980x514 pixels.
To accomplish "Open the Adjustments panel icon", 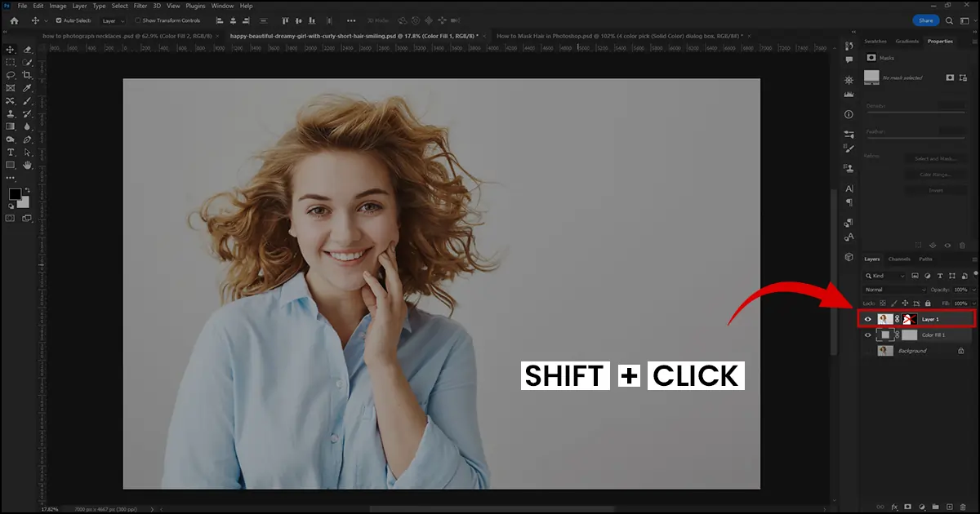I will [x=849, y=79].
